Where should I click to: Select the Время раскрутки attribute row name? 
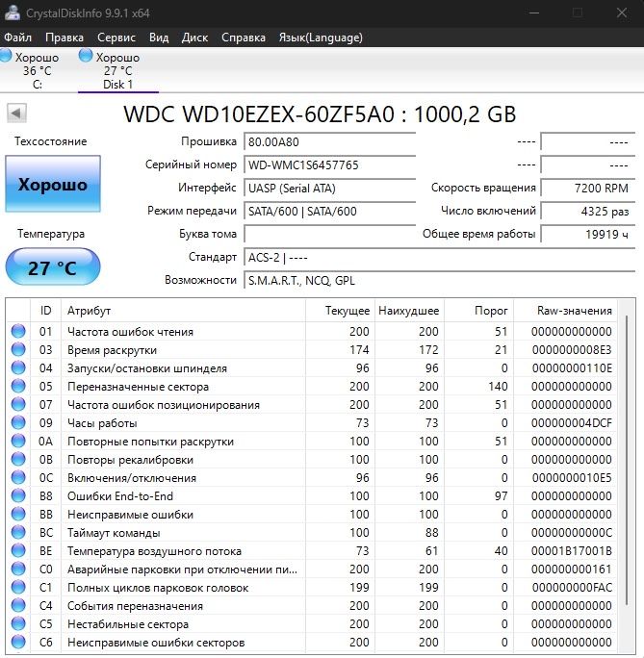(x=112, y=350)
